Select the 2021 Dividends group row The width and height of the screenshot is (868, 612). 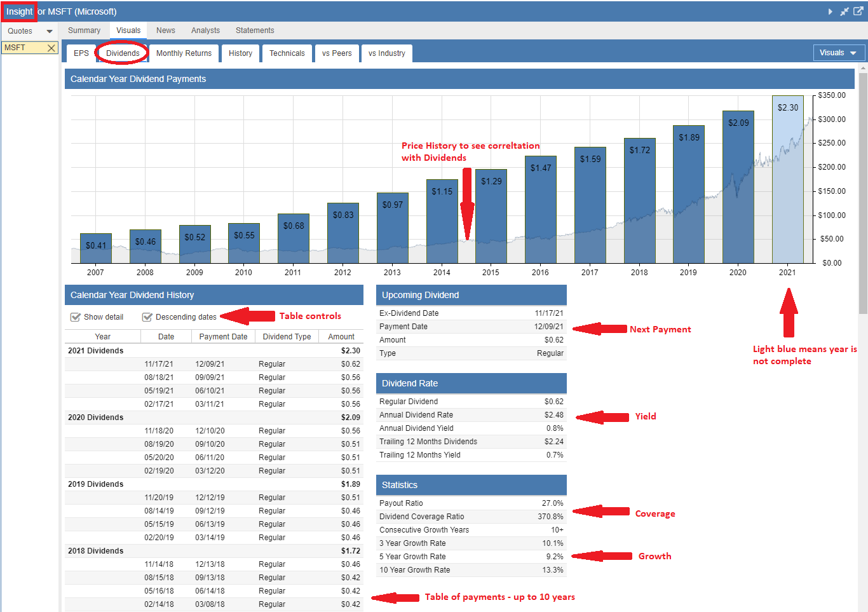214,351
